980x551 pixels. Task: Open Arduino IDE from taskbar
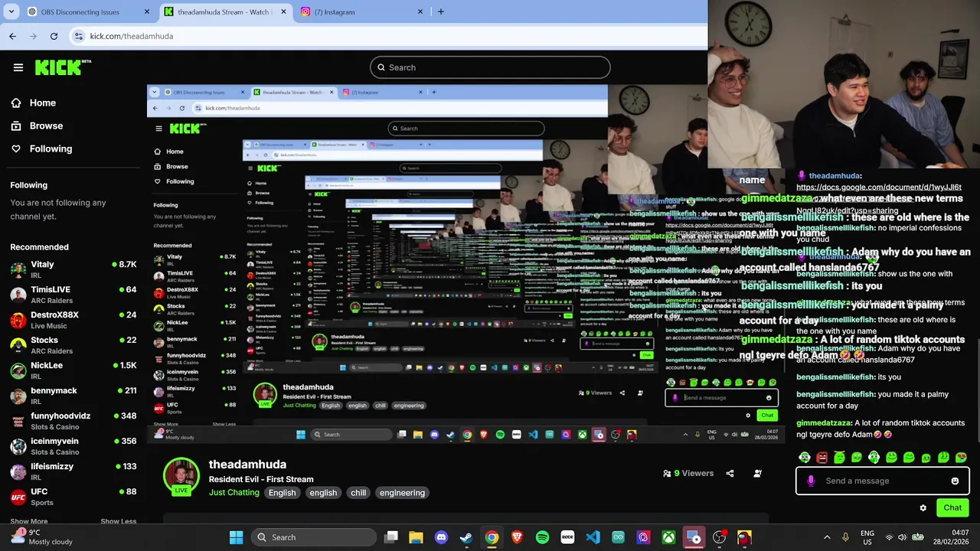[x=618, y=537]
